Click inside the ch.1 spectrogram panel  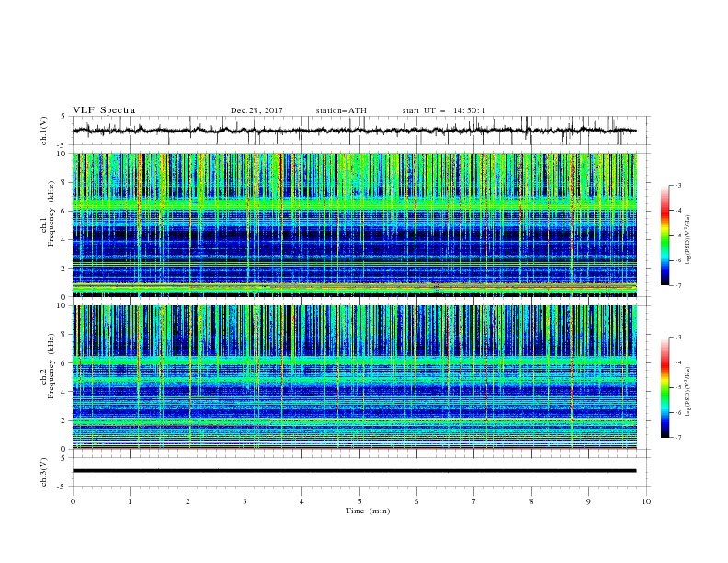point(354,224)
